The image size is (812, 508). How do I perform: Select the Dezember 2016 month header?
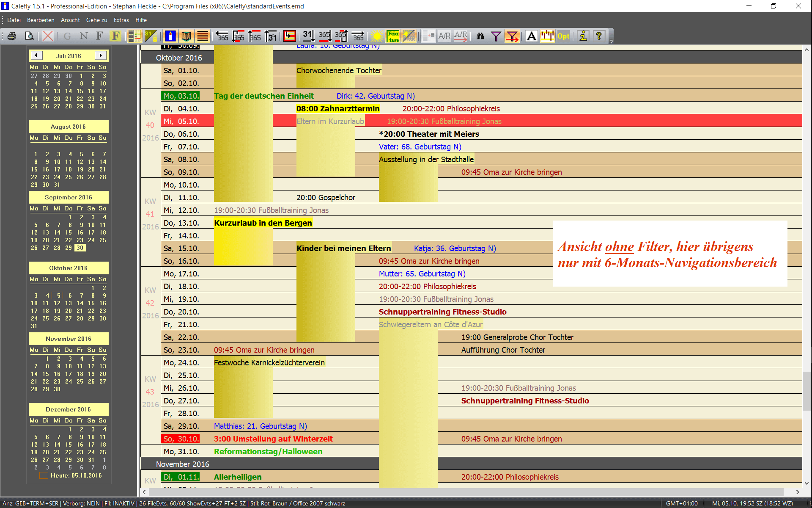(69, 409)
